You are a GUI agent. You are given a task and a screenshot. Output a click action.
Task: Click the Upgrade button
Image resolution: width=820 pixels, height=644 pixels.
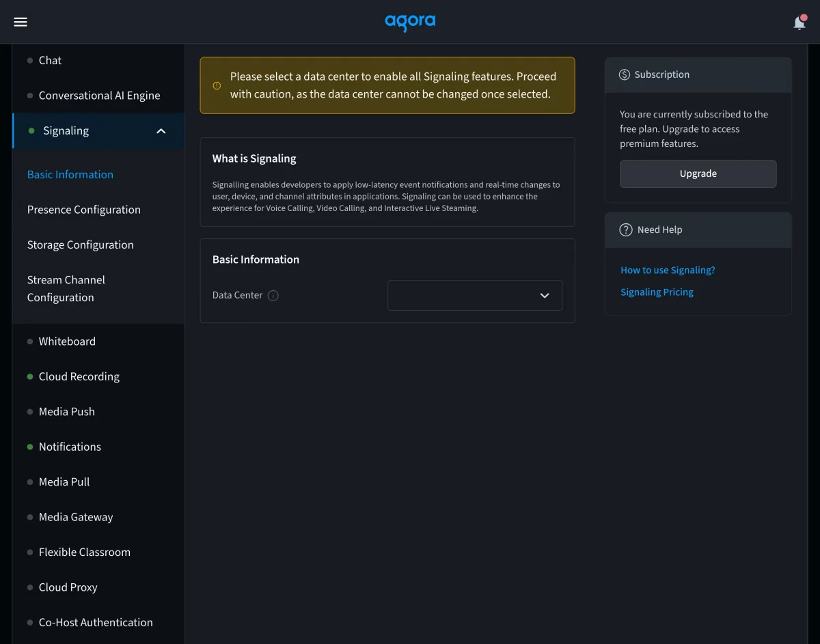(698, 174)
